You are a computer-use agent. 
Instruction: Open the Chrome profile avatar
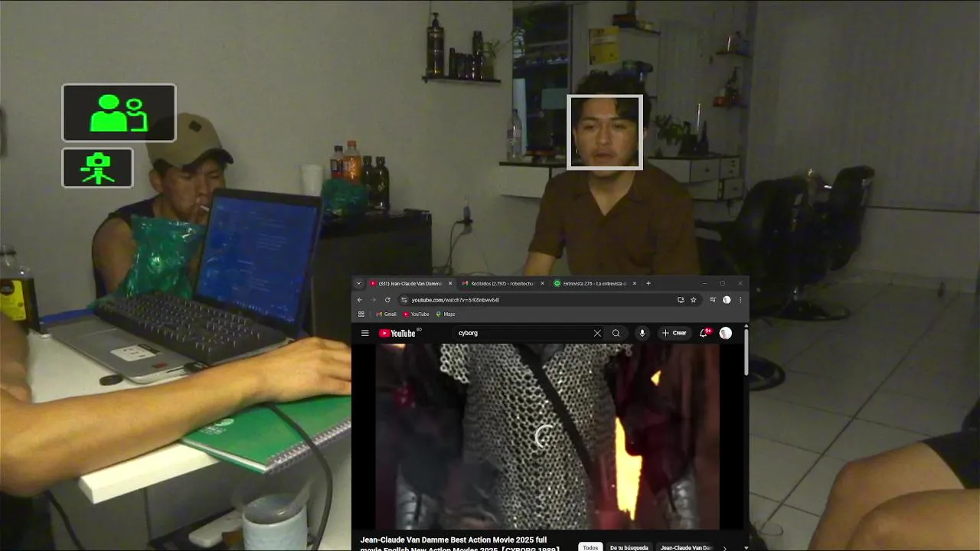click(x=727, y=300)
